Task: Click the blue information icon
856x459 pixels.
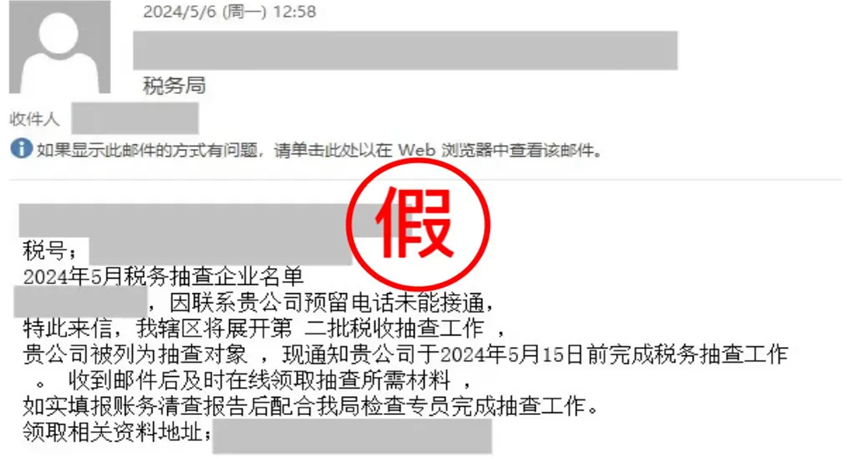Action: tap(21, 148)
